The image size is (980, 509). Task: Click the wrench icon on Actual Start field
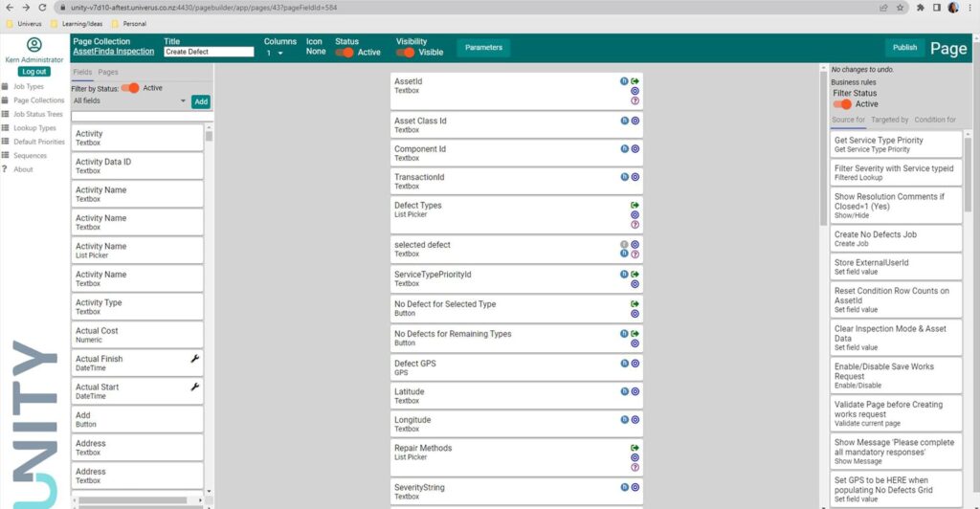coord(195,387)
